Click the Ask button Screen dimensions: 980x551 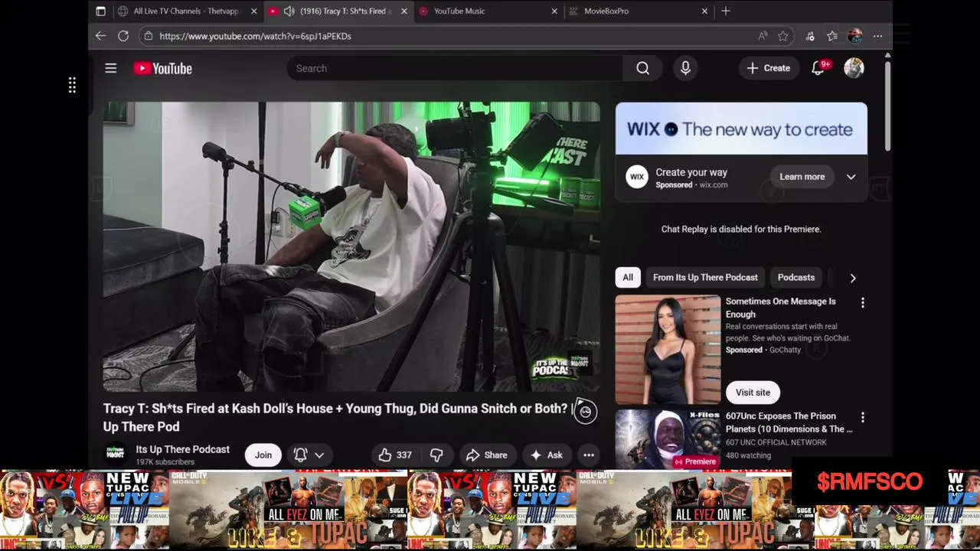(x=546, y=455)
